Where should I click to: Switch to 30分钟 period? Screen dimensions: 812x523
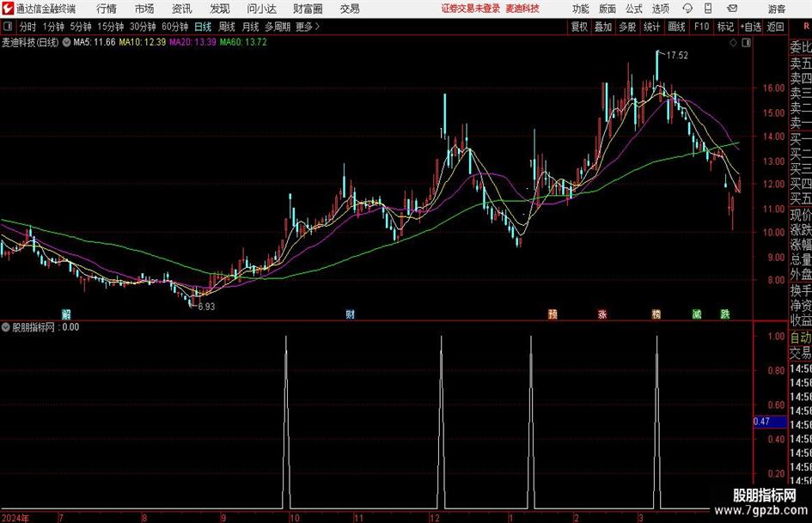point(143,27)
